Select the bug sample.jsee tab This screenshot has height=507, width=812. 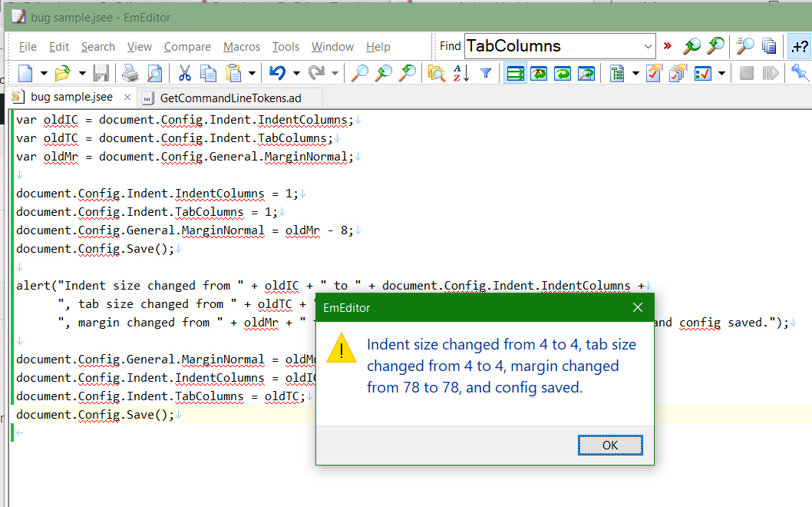pos(71,97)
